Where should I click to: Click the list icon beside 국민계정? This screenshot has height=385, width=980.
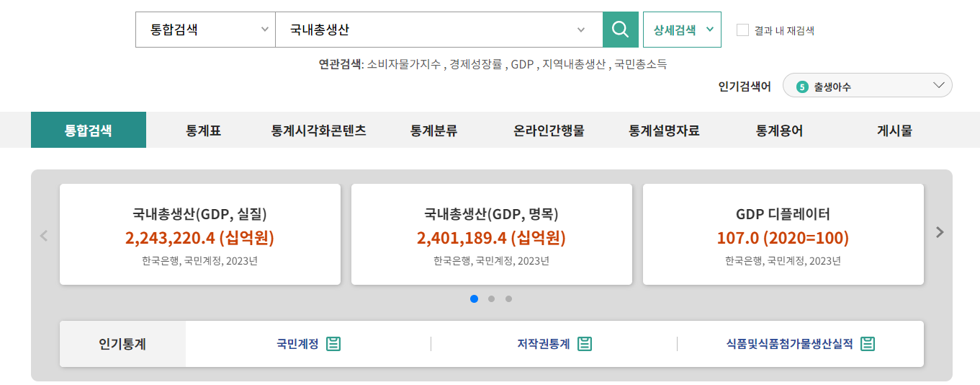[x=333, y=344]
